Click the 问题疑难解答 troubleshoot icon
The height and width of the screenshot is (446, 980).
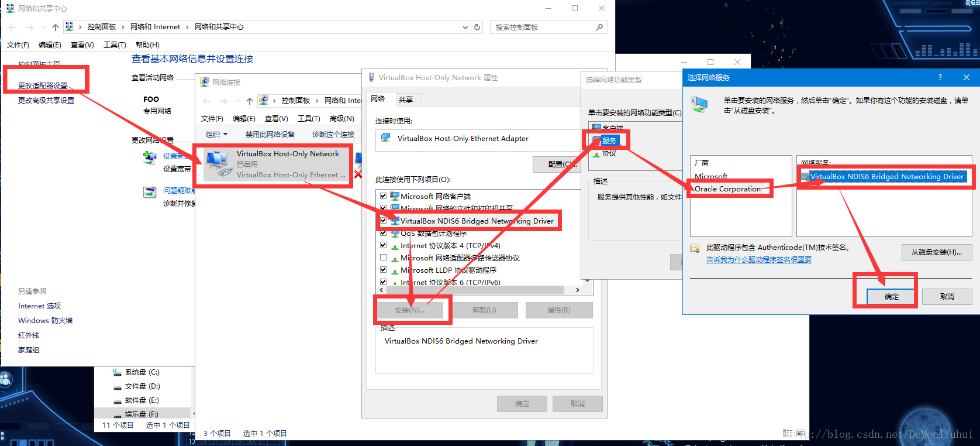[x=150, y=192]
